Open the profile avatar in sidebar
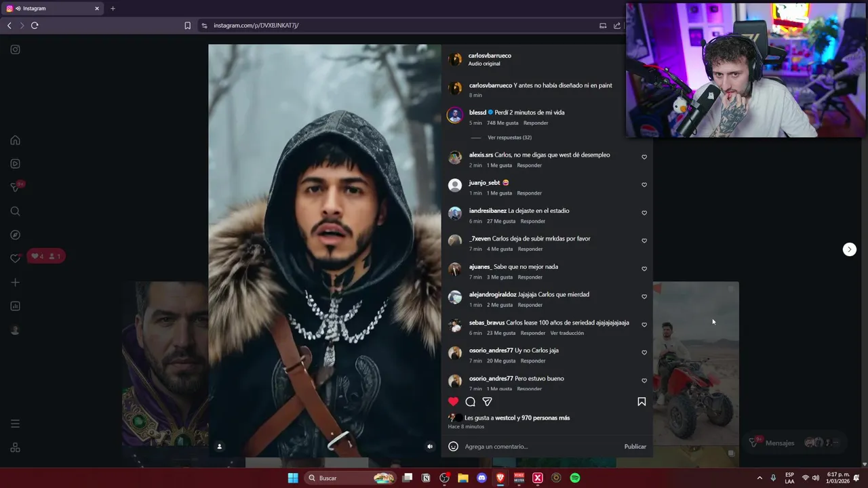The height and width of the screenshot is (488, 868). click(x=15, y=330)
